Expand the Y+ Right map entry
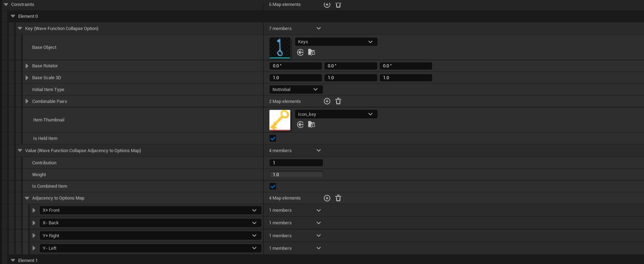Image resolution: width=644 pixels, height=264 pixels. 34,236
